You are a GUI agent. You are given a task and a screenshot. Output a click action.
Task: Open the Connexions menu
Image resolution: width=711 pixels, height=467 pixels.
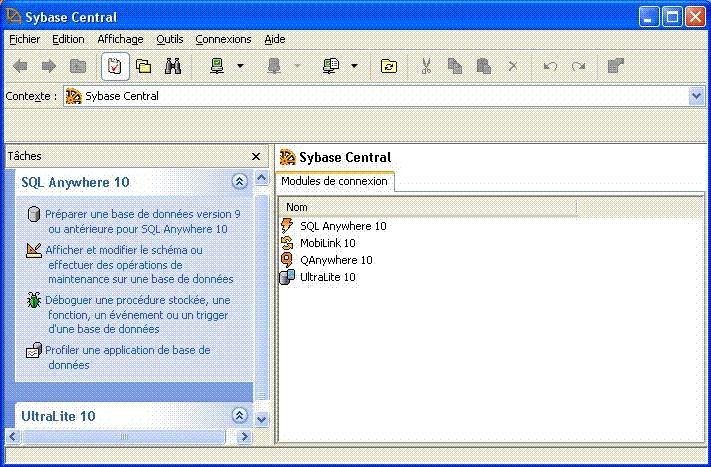tap(223, 39)
